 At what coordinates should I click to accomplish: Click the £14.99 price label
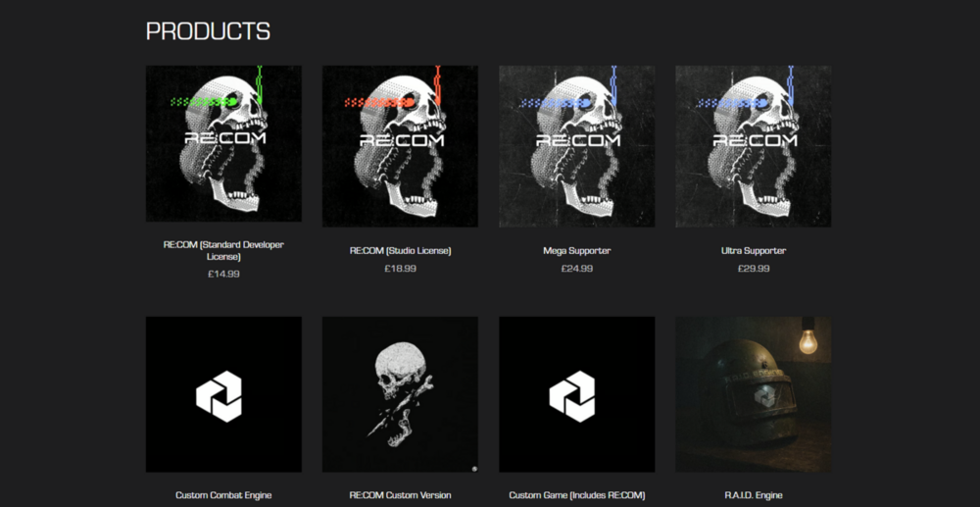pyautogui.click(x=223, y=274)
